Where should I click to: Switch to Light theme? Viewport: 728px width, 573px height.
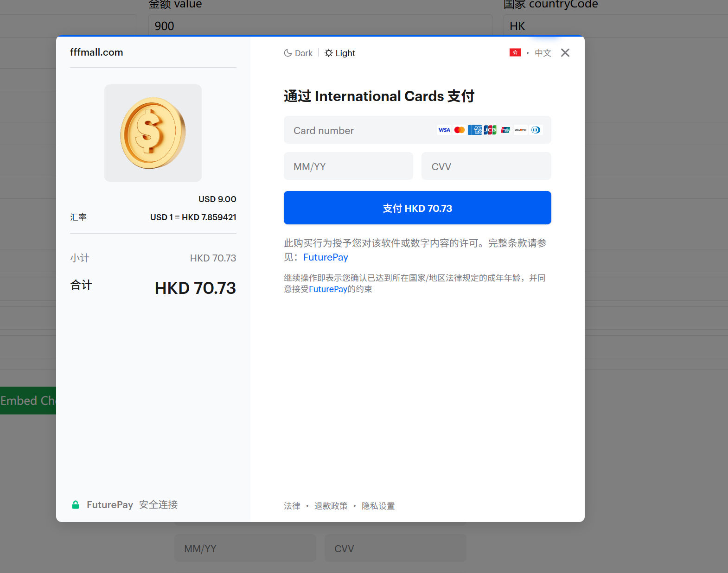tap(340, 53)
